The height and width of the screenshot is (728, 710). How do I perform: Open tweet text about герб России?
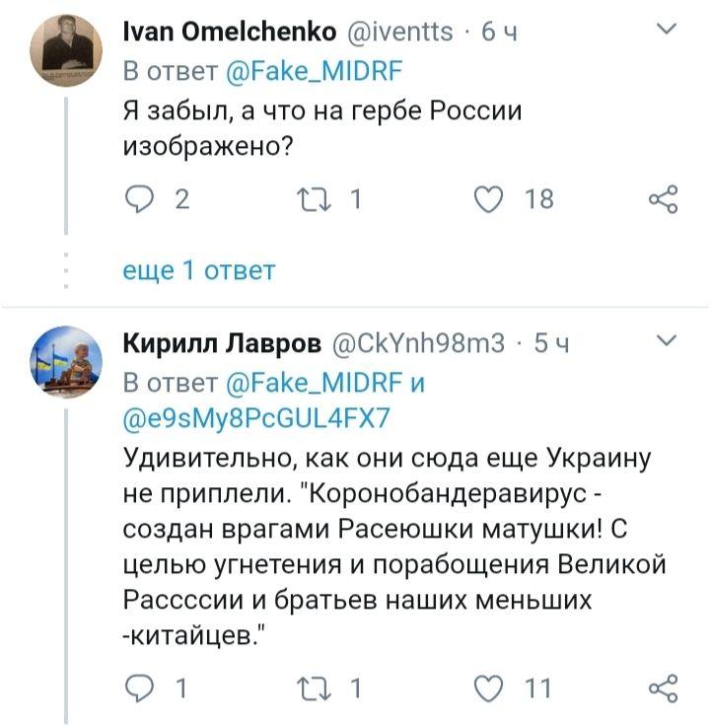(320, 128)
